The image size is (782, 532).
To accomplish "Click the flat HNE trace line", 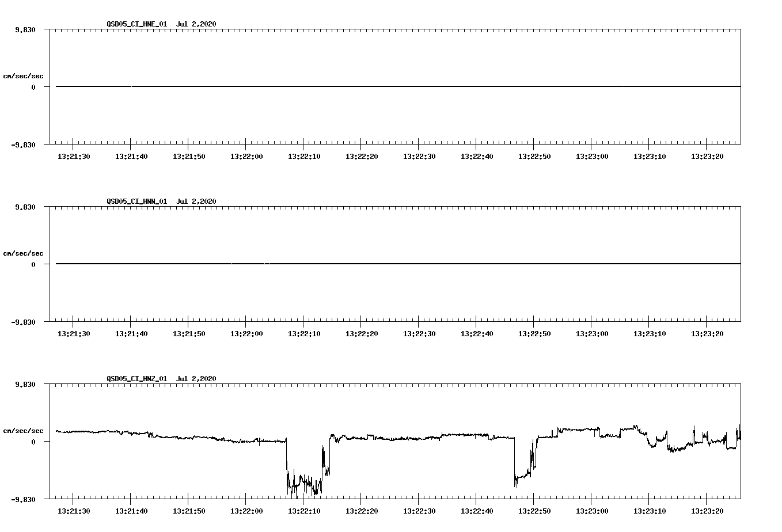I will pos(398,86).
